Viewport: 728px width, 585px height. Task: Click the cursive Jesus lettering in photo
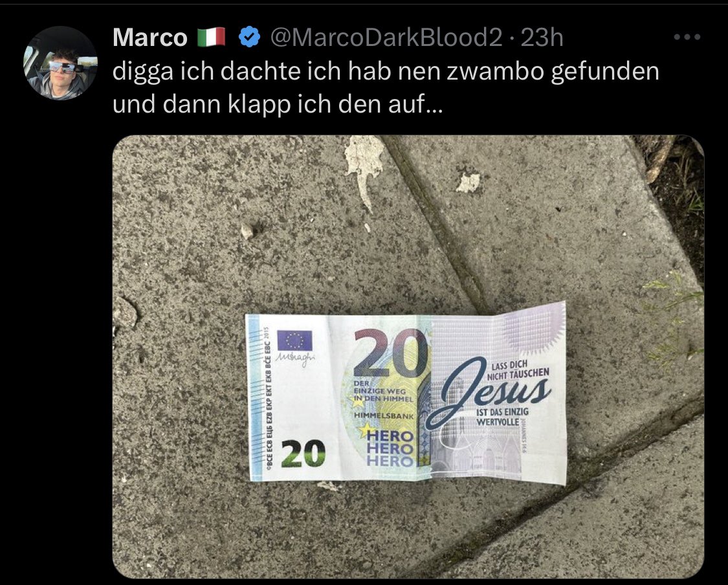[487, 393]
